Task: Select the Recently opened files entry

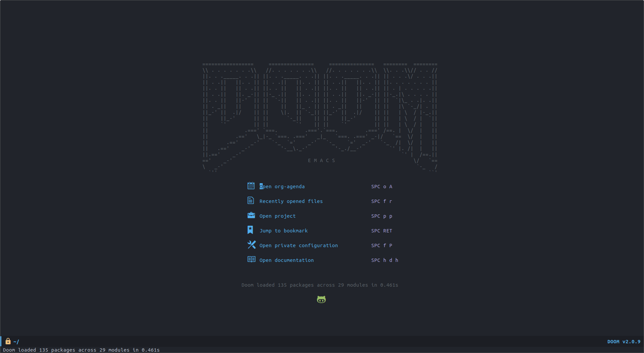Action: pos(291,201)
